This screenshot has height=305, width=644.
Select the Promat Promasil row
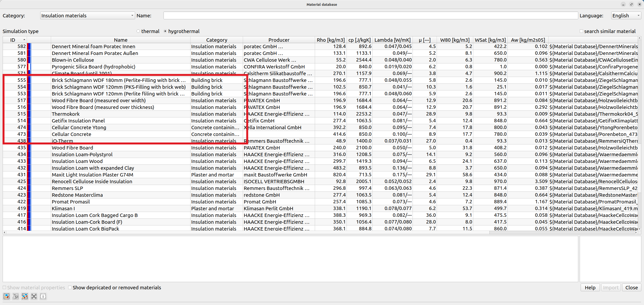click(320, 202)
